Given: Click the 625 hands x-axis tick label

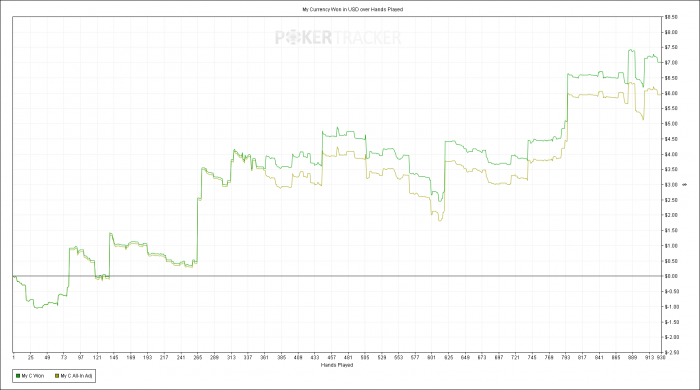Looking at the screenshot, I should 449,358.
